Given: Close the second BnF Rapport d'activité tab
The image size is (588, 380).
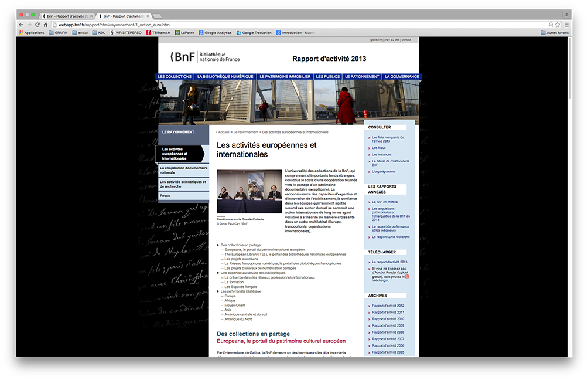Looking at the screenshot, I should (148, 16).
